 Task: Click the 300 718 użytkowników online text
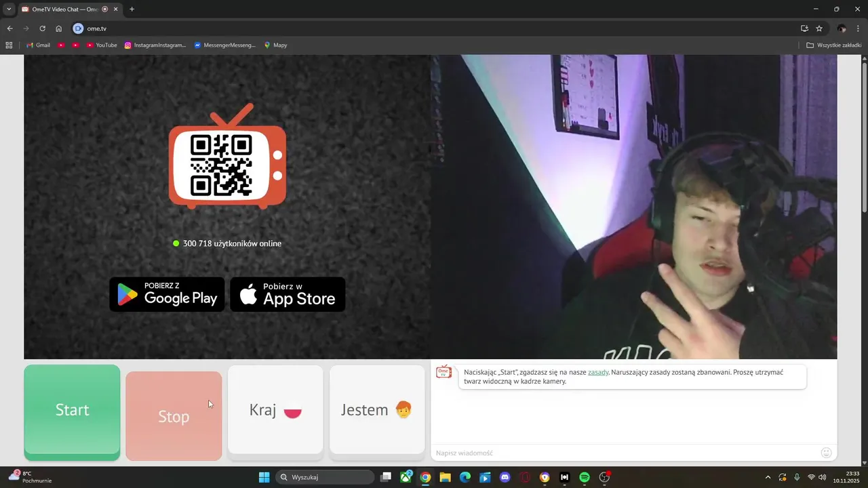(x=232, y=243)
